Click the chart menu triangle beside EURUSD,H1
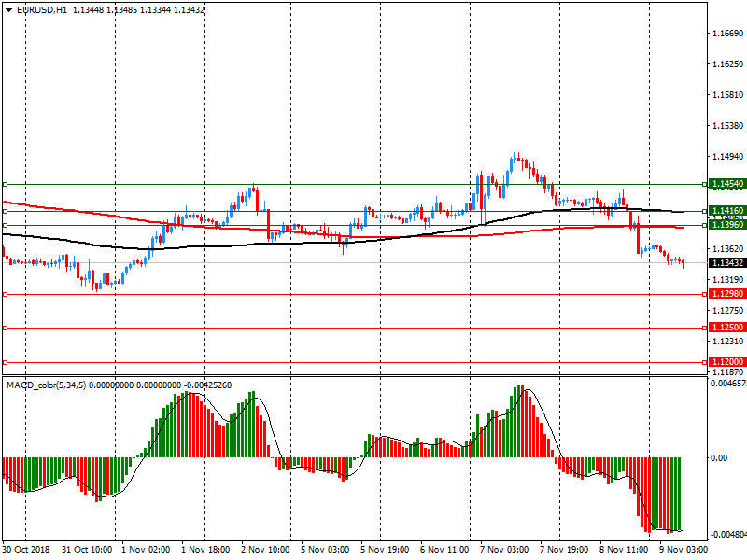Viewport: 747px width, 560px height. 9,10
